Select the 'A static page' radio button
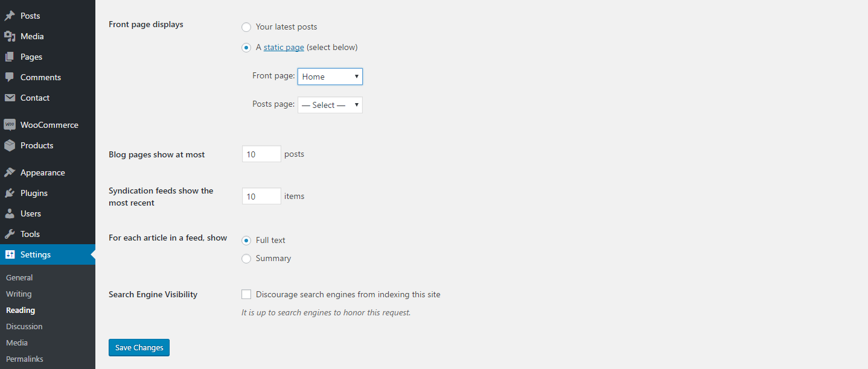This screenshot has width=868, height=369. 246,48
